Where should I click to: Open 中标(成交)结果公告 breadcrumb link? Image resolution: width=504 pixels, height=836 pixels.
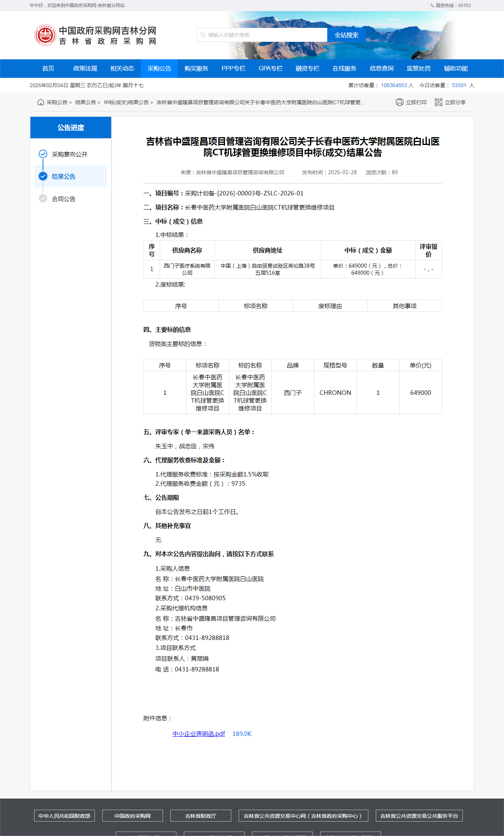point(126,102)
